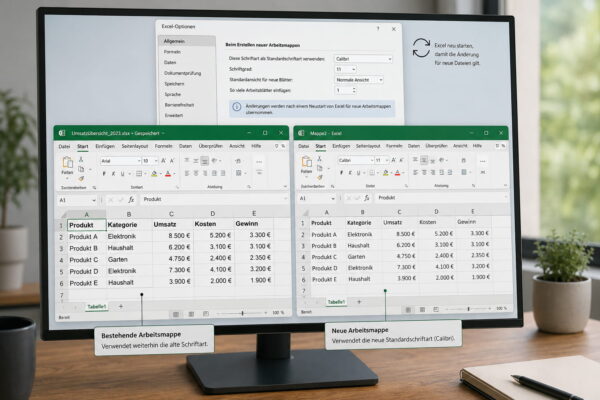Open the Formeln tab in the Mappe2 window
600x400 pixels.
tap(394, 146)
